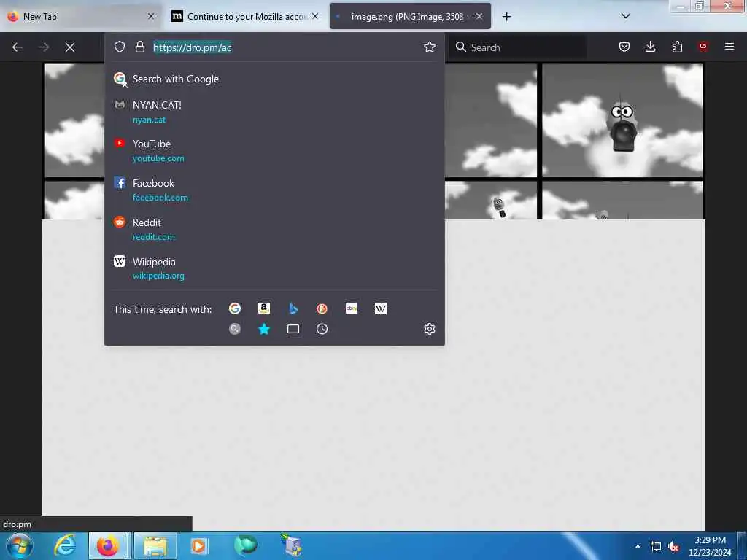Click the top-right cloud image panel
The width and height of the screenshot is (747, 560).
[622, 120]
